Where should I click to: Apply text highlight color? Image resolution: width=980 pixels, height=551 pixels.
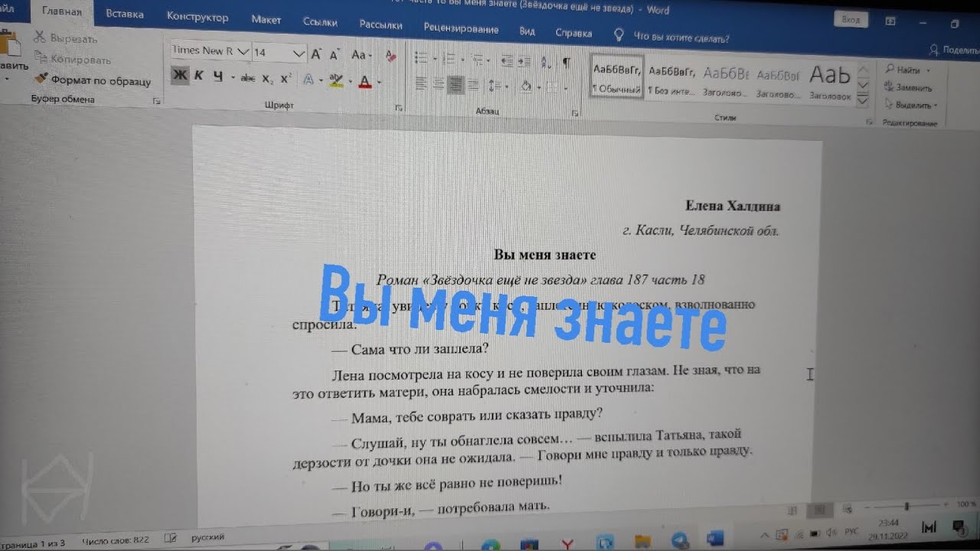(335, 80)
